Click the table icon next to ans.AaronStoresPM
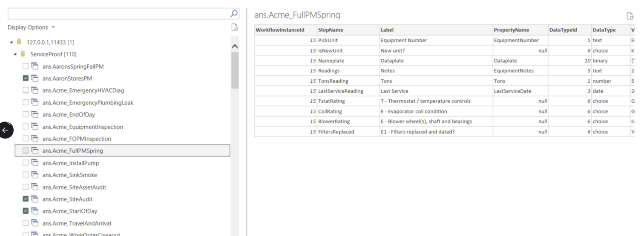 point(35,78)
